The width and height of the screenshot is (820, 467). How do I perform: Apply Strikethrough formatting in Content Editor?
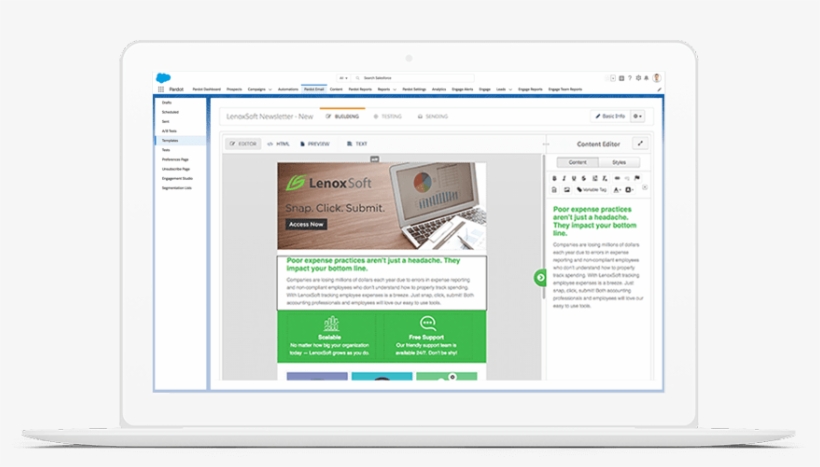tap(584, 178)
